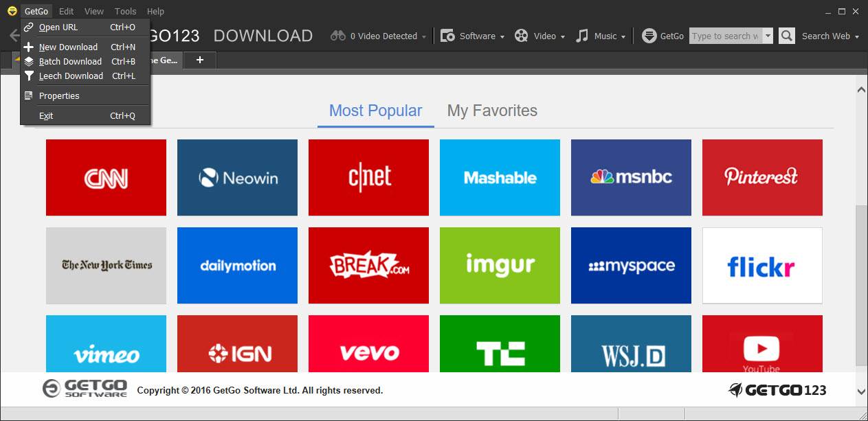This screenshot has width=868, height=421.
Task: Expand the Search Web dropdown arrow
Action: [857, 36]
